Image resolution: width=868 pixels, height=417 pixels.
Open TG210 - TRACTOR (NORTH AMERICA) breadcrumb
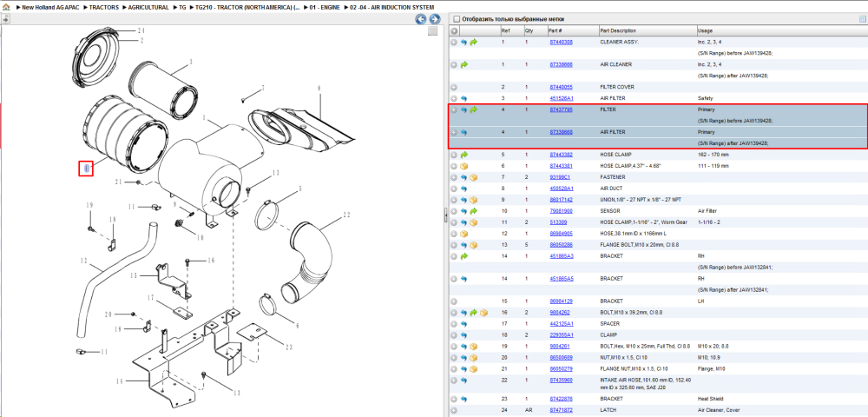tap(247, 7)
